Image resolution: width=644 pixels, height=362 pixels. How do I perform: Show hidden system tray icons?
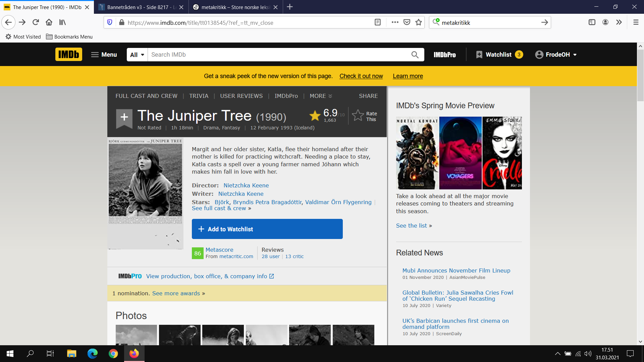557,354
